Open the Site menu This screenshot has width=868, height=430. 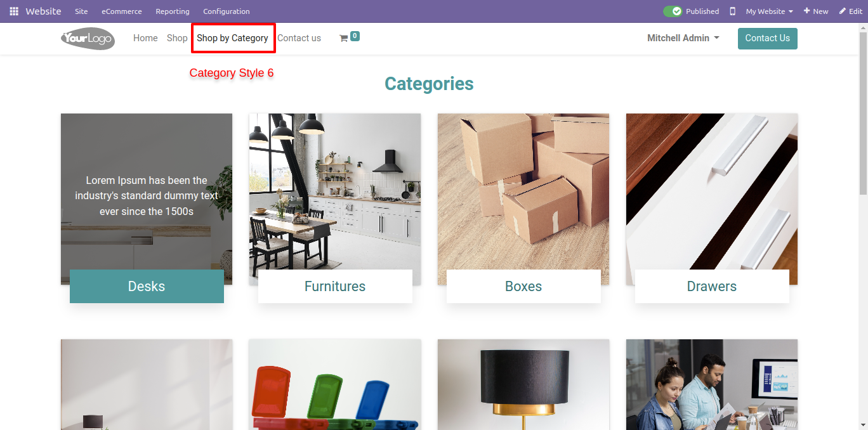coord(81,11)
